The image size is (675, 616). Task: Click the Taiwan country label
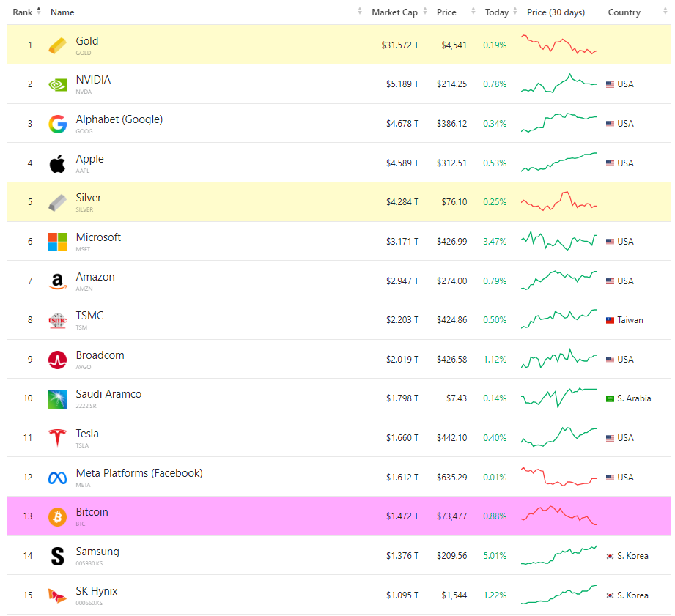630,320
